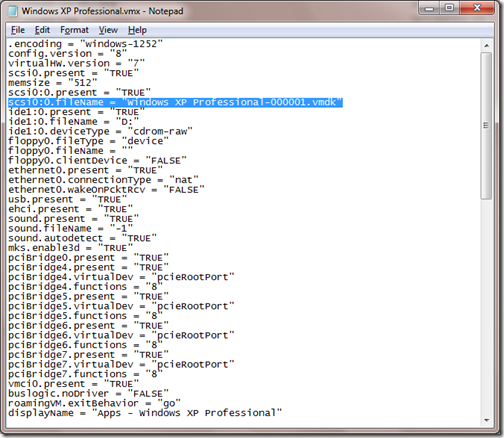The width and height of the screenshot is (504, 438).
Task: Click the pciBridge0.present = "TRUE" line
Action: coord(88,258)
